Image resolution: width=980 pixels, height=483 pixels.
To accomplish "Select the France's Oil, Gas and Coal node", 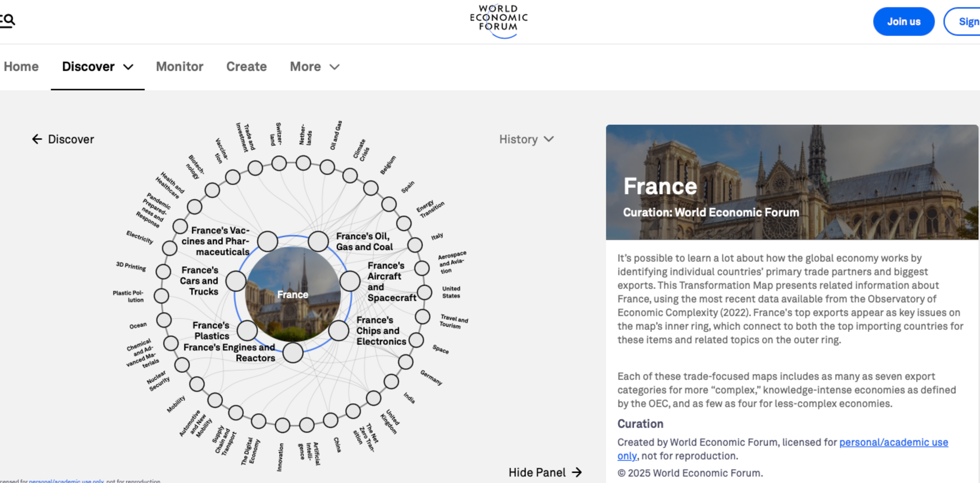I will tap(318, 241).
